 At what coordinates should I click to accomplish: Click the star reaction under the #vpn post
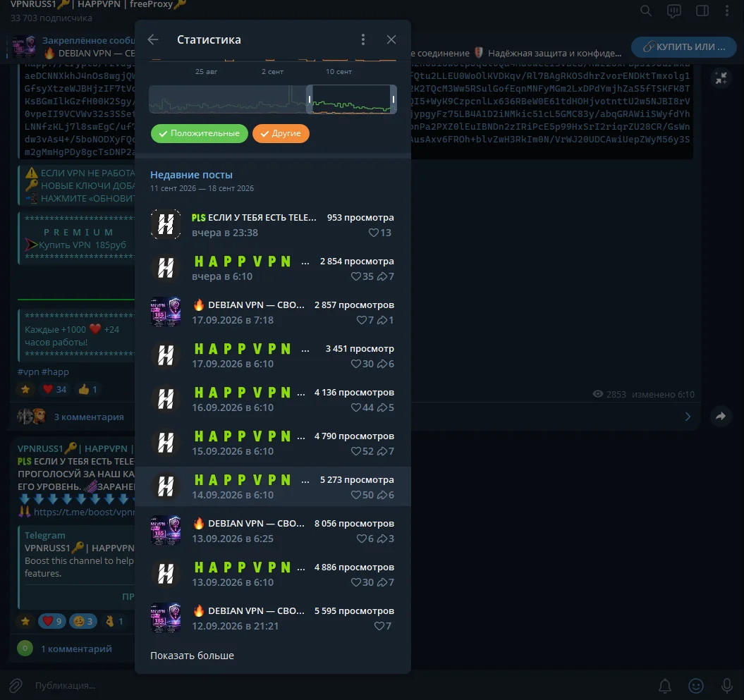[25, 389]
